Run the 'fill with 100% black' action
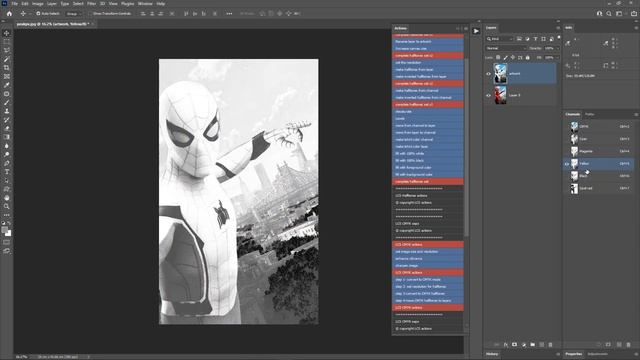This screenshot has height=360, width=640. point(428,160)
